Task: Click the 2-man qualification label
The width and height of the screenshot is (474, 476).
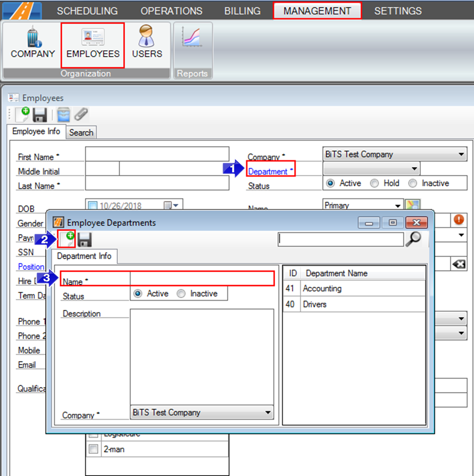Action: pos(114,449)
